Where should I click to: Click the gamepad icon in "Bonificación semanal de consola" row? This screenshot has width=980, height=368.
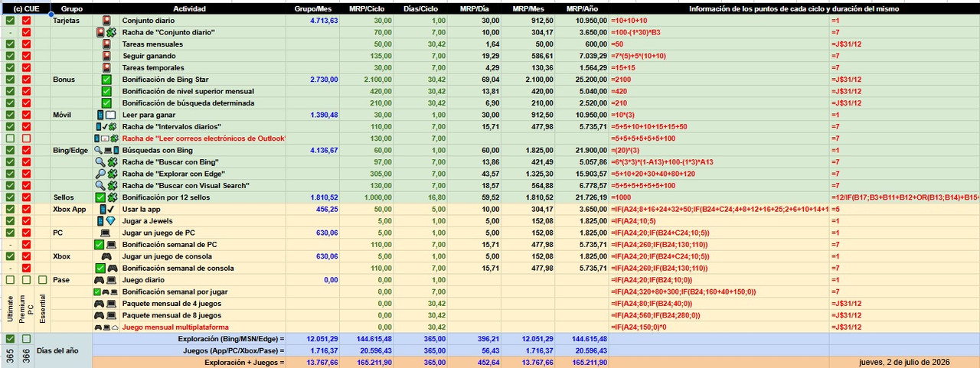point(112,268)
